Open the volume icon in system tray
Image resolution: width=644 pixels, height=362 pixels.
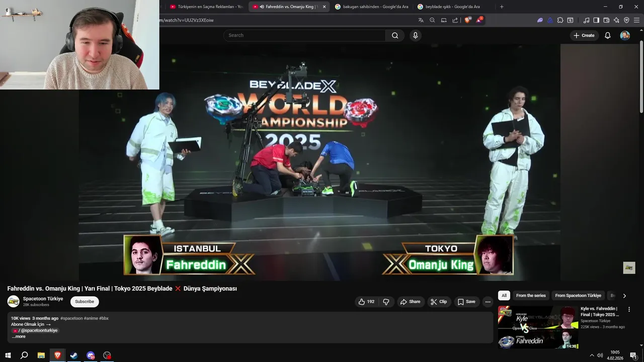point(600,355)
